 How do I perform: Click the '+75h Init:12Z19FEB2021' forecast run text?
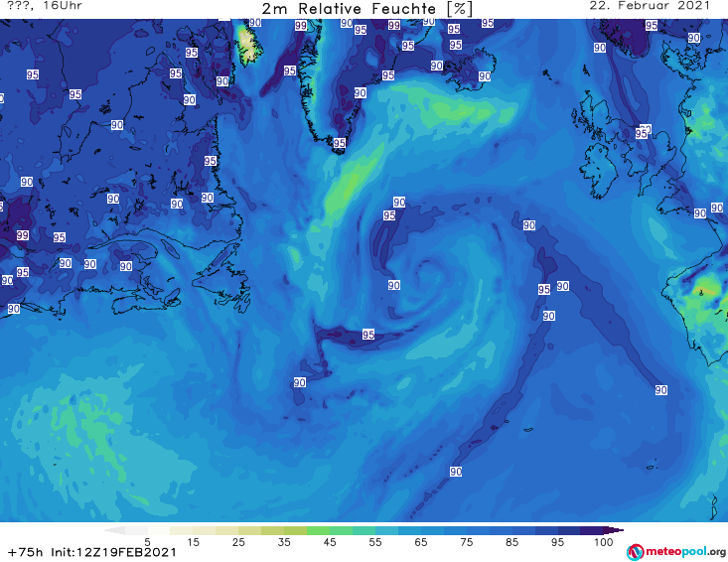coord(92,552)
